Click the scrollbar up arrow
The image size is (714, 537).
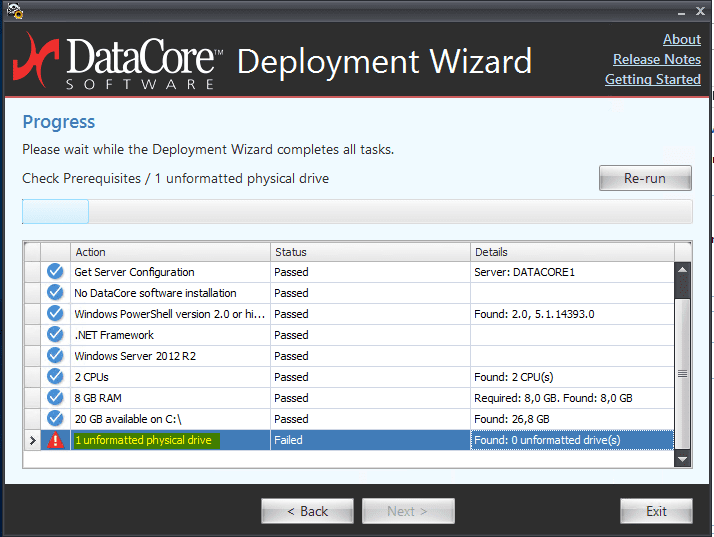click(682, 270)
